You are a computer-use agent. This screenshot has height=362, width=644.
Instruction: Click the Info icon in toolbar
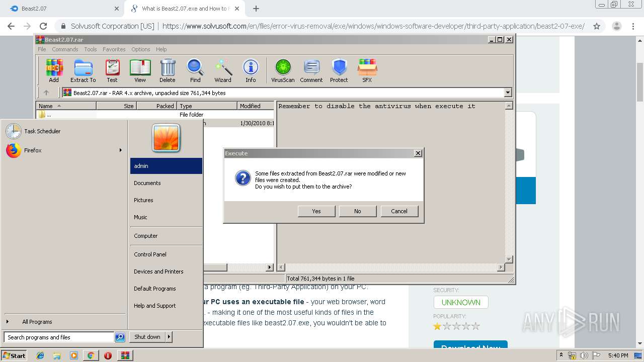pos(251,70)
